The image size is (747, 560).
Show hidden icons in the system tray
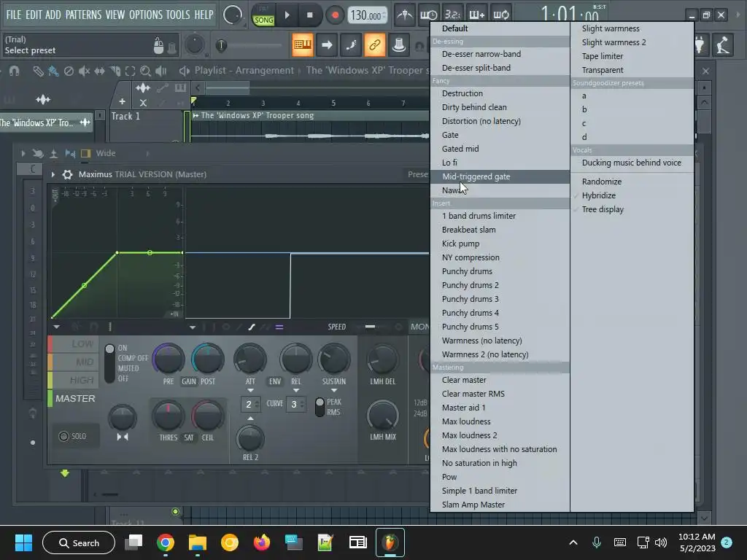(x=573, y=542)
